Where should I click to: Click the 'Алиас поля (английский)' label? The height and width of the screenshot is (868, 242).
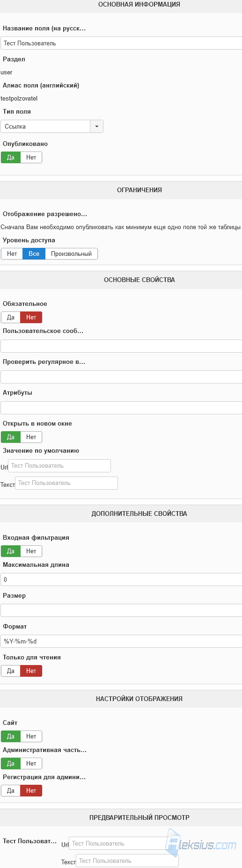click(41, 86)
